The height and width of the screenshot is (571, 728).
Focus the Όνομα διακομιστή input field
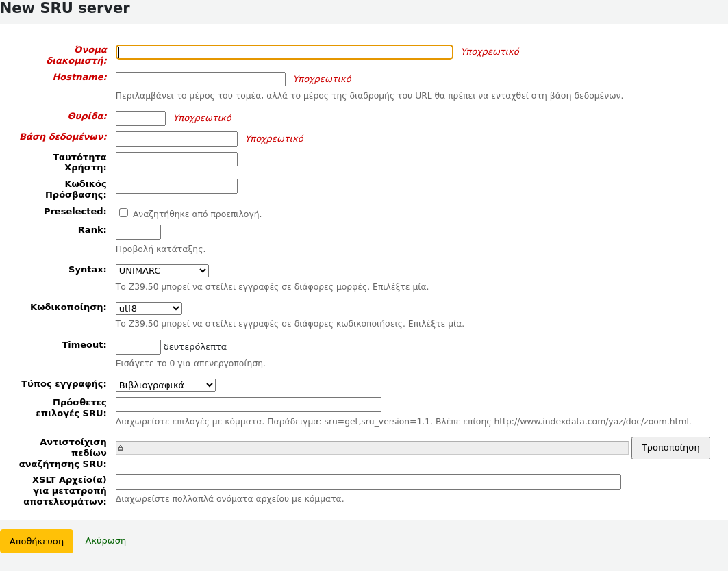(x=284, y=52)
